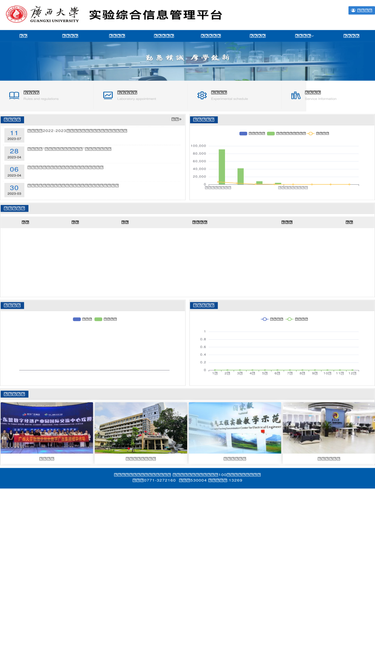
Task: Click the blue legend swatch in lower-left chart
Action: tap(77, 319)
